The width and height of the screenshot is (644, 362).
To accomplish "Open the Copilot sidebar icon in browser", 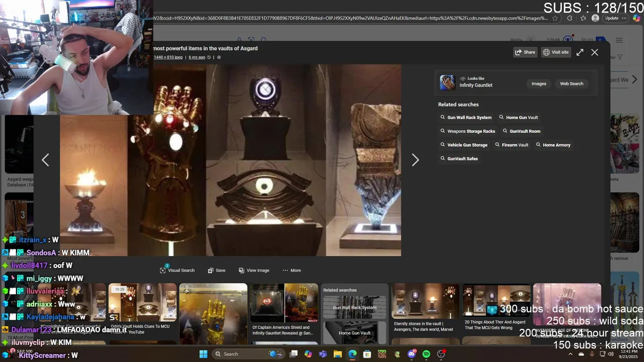I will (x=636, y=18).
